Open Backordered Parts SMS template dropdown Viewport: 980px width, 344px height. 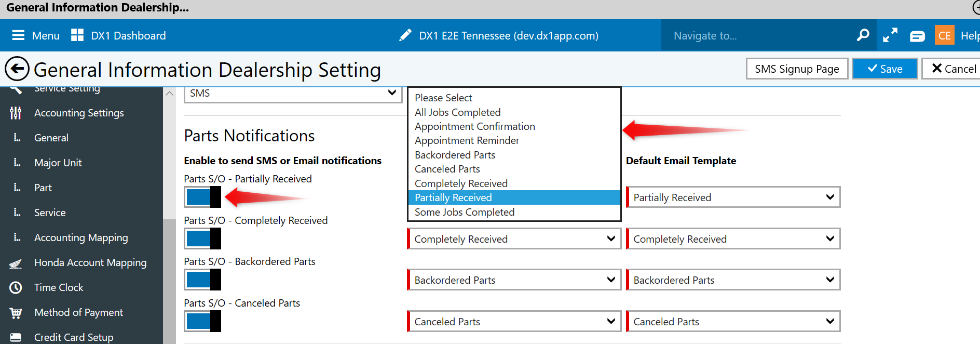[514, 280]
